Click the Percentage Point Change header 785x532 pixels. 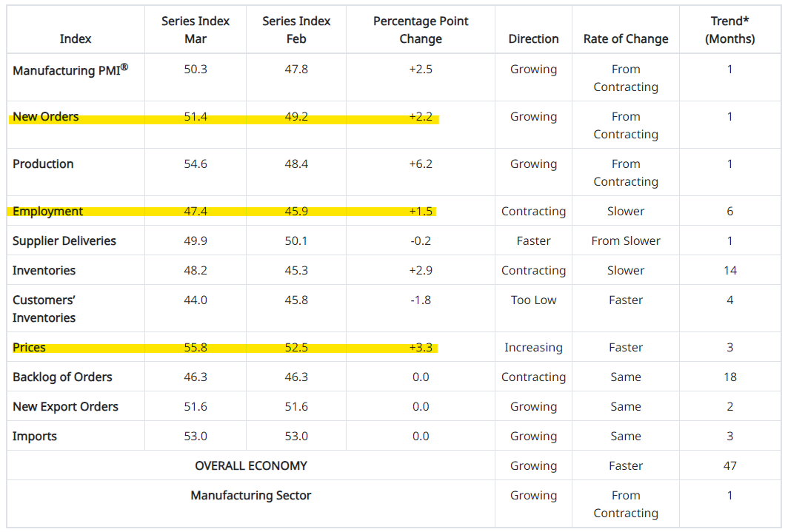[421, 30]
